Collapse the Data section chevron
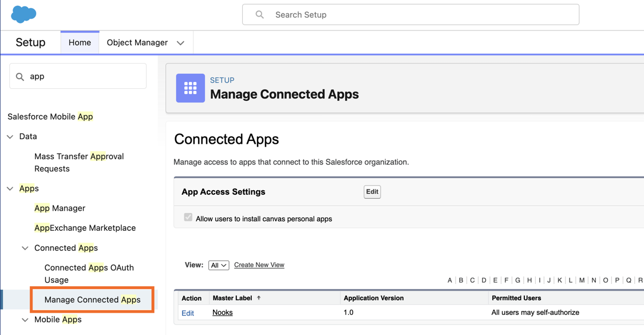The height and width of the screenshot is (335, 644). pos(10,137)
